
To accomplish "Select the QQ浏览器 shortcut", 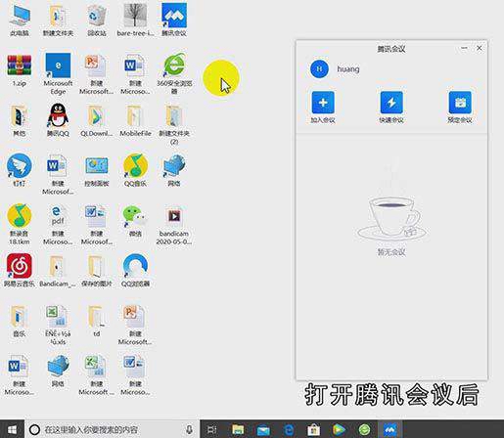I will pos(135,271).
